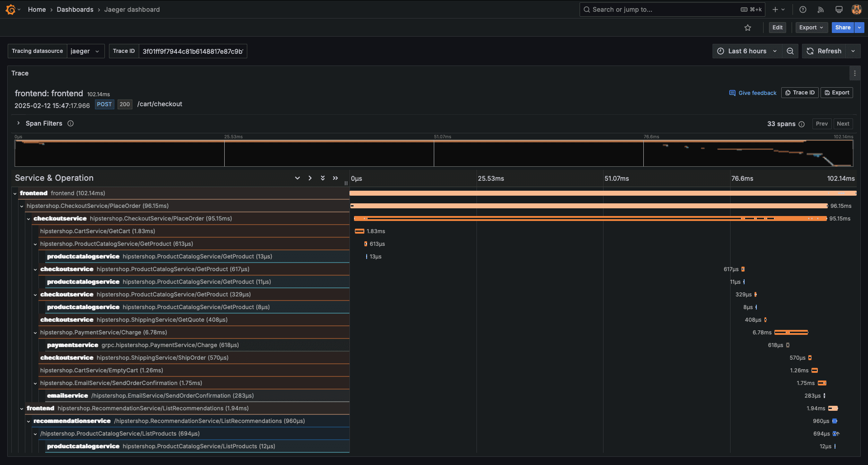Select paymentservice Charge 618µs span row
Image resolution: width=868 pixels, height=465 pixels.
click(x=198, y=345)
